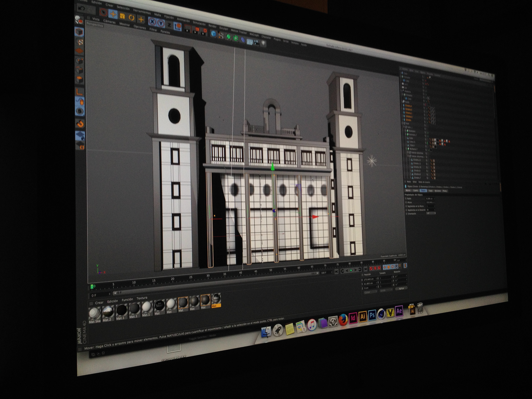Select the Scale tool icon

click(x=122, y=16)
